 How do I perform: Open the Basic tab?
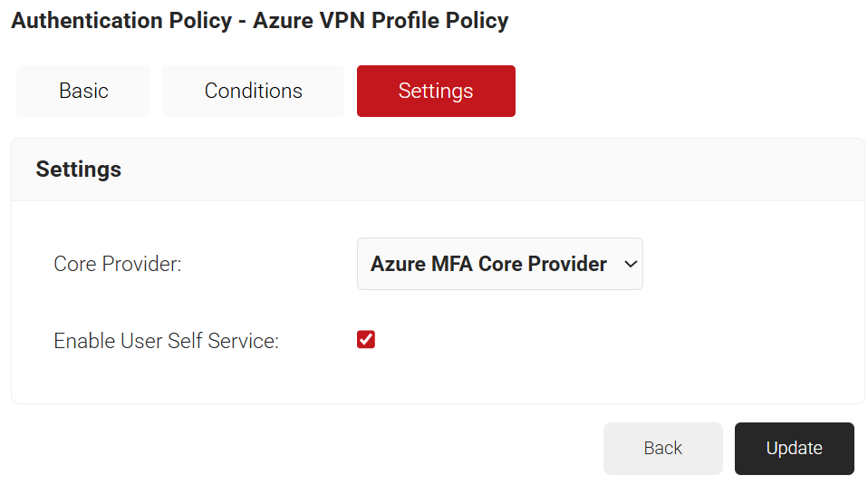pos(83,91)
